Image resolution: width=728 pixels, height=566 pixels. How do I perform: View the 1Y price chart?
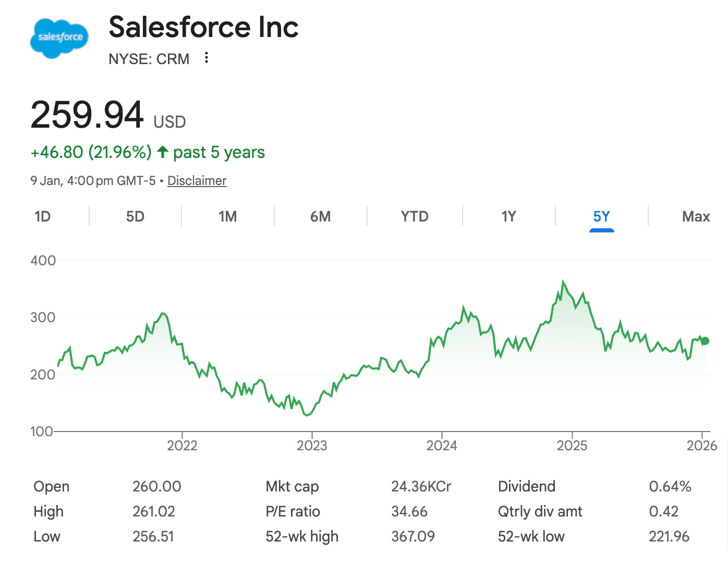(508, 216)
